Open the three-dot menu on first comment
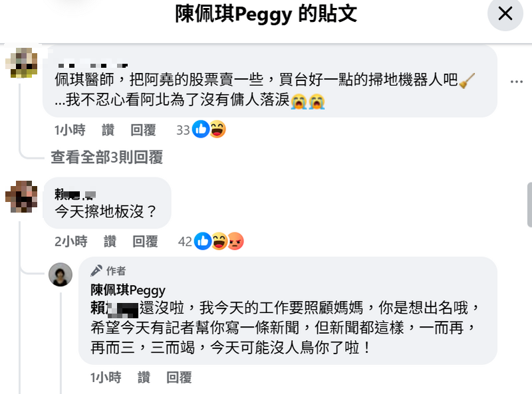The width and height of the screenshot is (532, 394). 517,82
